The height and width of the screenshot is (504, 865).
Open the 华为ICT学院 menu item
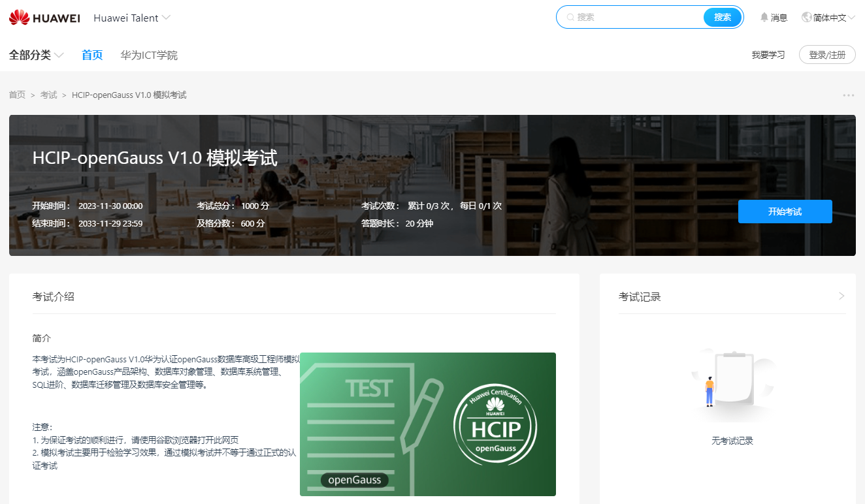[x=149, y=55]
